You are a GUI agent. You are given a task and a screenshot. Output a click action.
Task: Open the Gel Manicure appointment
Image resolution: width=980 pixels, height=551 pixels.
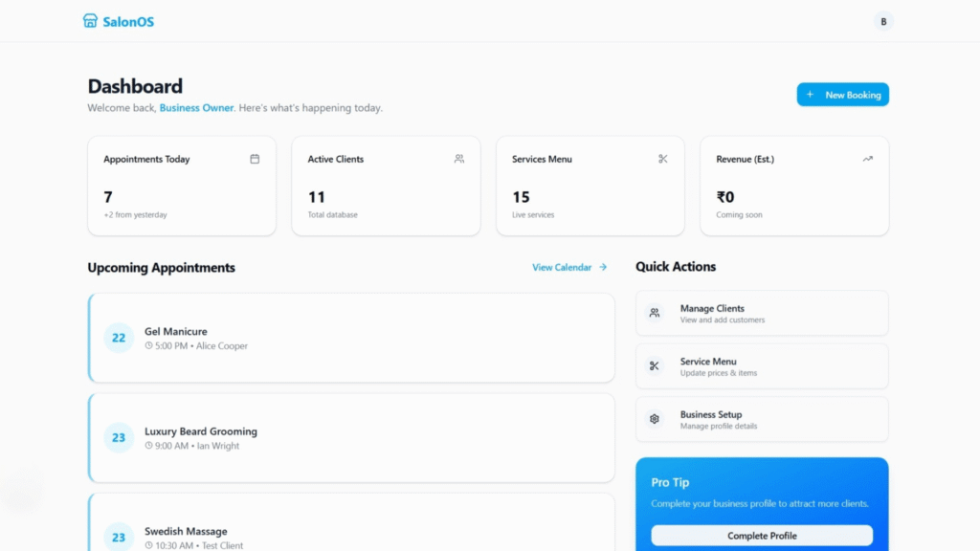[351, 338]
